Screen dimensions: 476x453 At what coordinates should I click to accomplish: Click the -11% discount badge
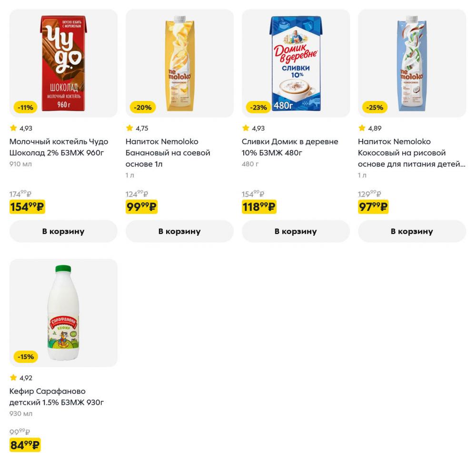[25, 108]
